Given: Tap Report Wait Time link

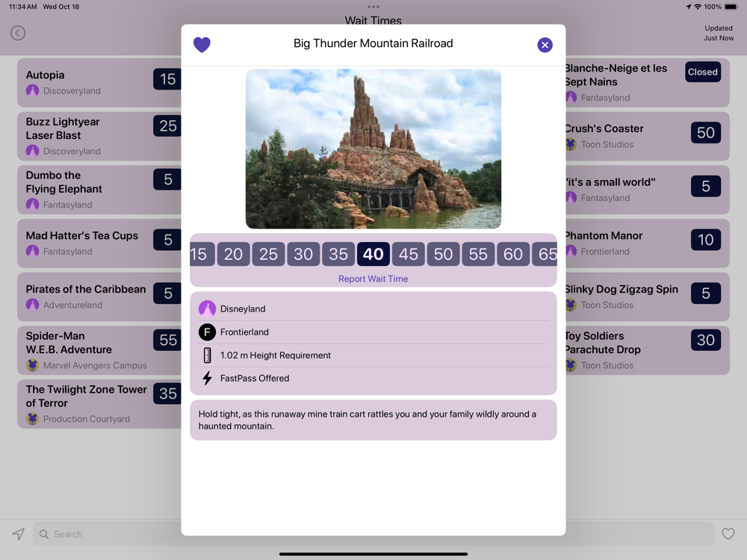Looking at the screenshot, I should tap(373, 279).
